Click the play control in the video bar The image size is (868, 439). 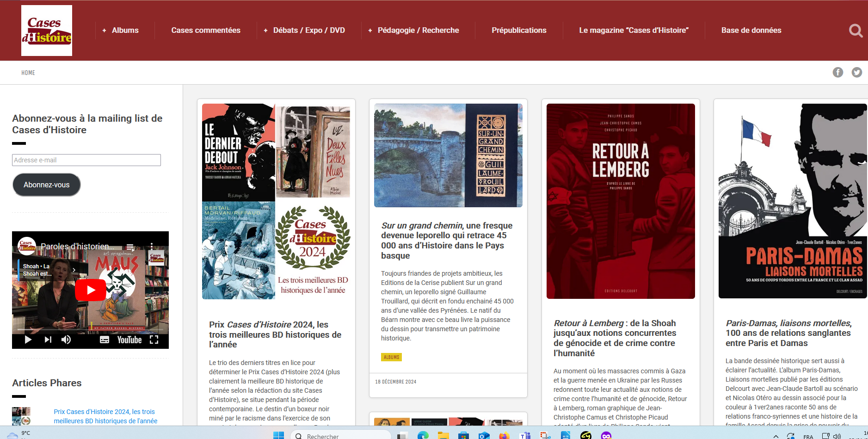click(28, 340)
